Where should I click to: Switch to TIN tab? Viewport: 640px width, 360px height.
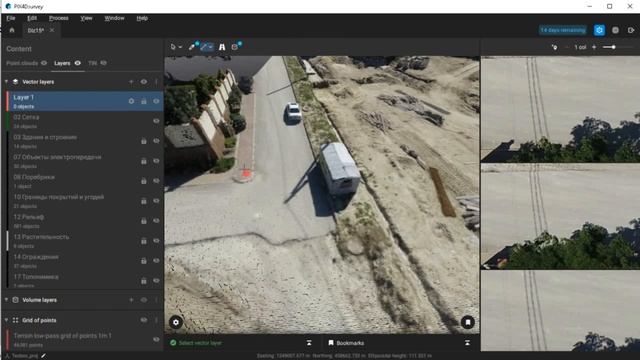pyautogui.click(x=93, y=63)
